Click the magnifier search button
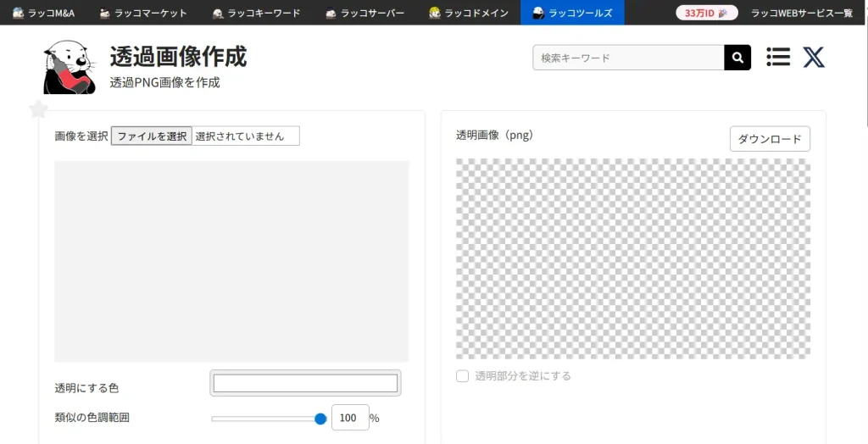This screenshot has width=868, height=444. click(x=737, y=58)
